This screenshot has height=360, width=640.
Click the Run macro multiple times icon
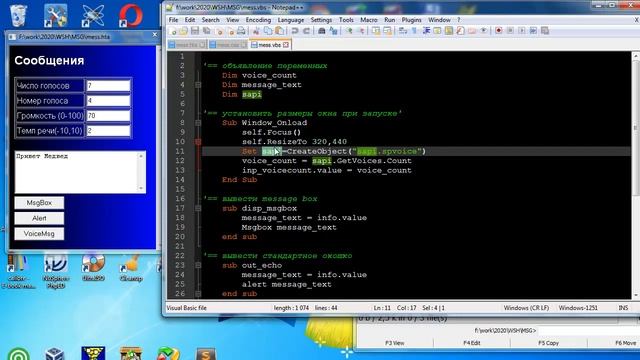coord(533,31)
